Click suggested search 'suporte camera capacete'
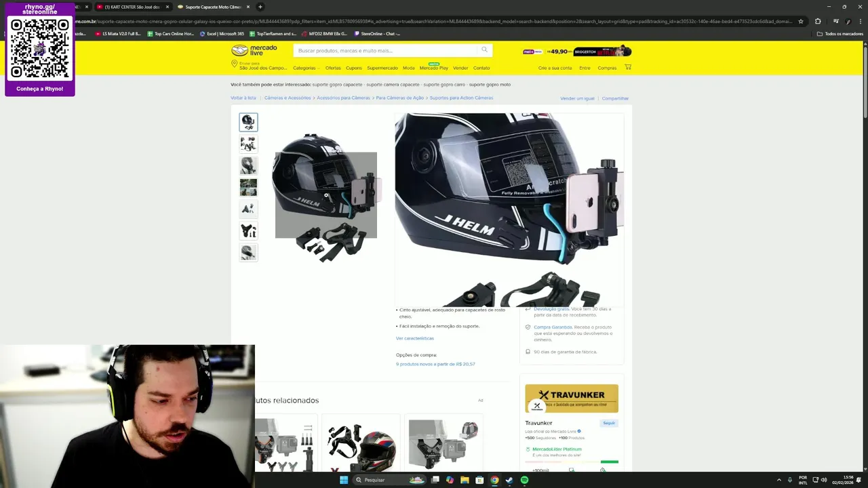The image size is (868, 488). coord(393,85)
